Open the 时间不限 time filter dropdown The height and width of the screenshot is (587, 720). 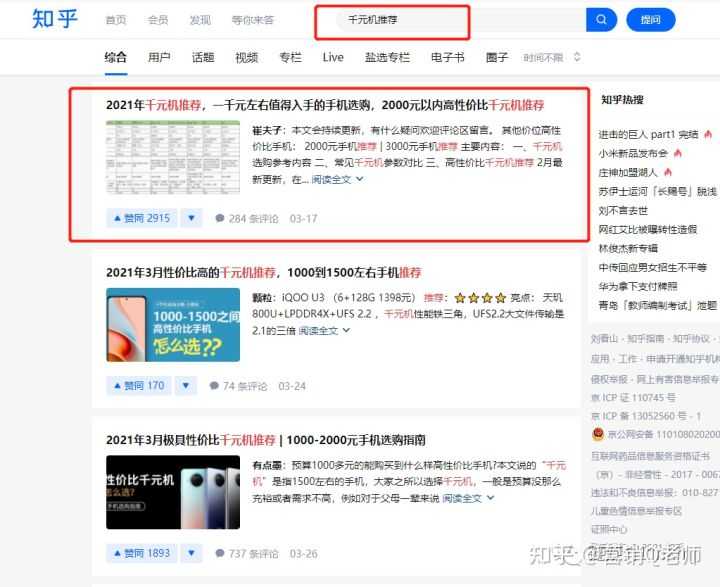tap(552, 57)
